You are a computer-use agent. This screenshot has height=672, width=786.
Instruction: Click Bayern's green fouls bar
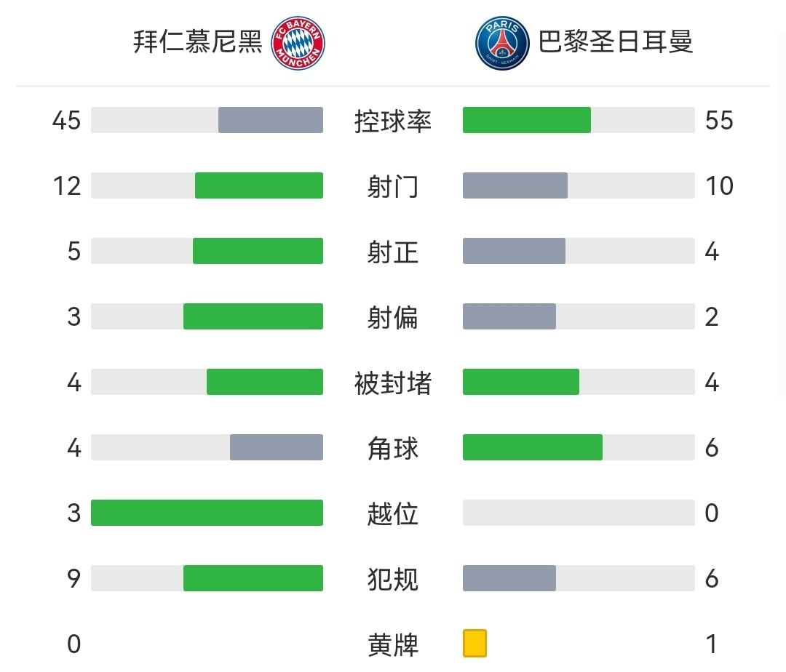(253, 578)
